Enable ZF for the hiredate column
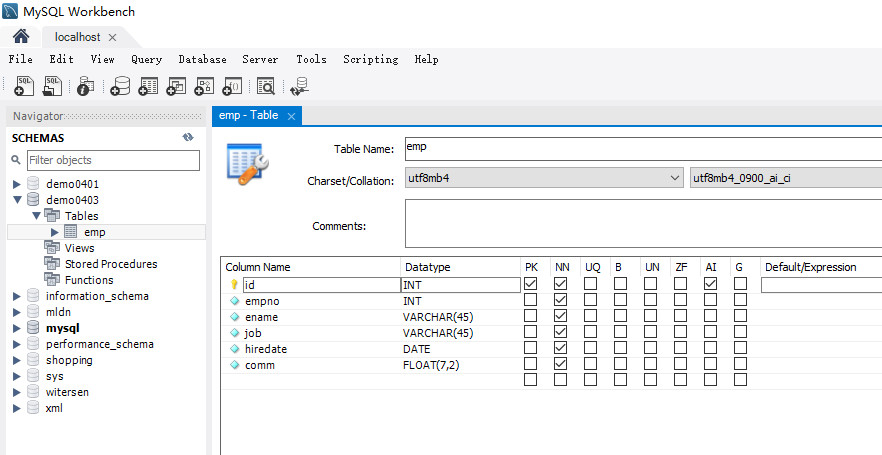This screenshot has height=455, width=882. coord(680,348)
